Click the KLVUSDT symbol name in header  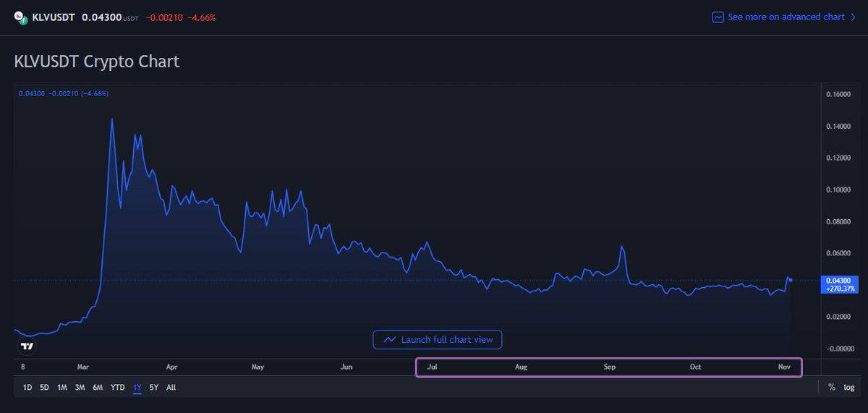pyautogui.click(x=54, y=17)
